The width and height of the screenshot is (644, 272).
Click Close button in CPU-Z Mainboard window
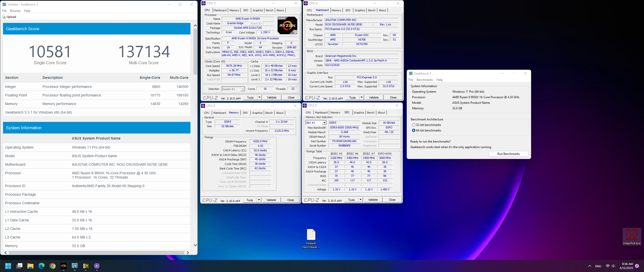[393, 97]
